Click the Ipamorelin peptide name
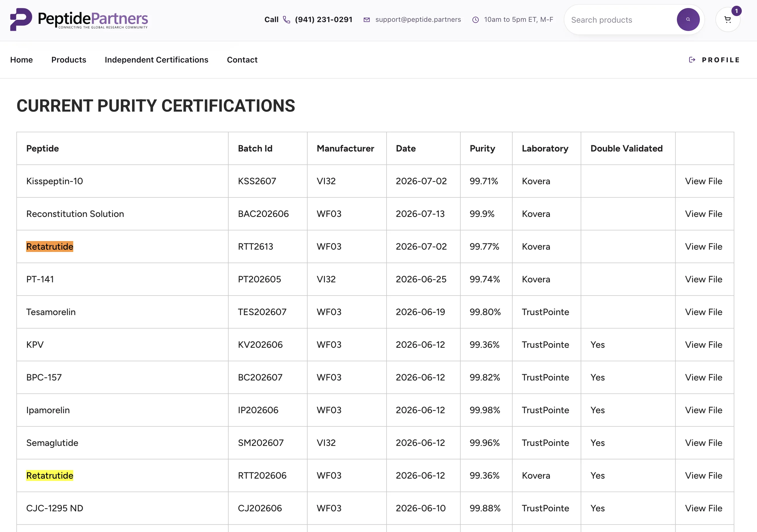This screenshot has width=757, height=532. pyautogui.click(x=48, y=410)
